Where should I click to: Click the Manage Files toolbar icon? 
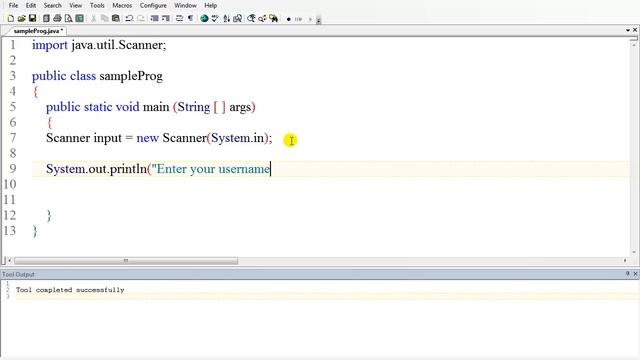coord(46,18)
